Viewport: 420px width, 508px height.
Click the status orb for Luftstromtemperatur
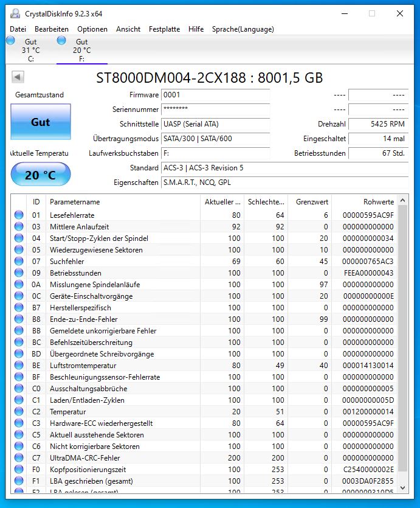(x=19, y=365)
